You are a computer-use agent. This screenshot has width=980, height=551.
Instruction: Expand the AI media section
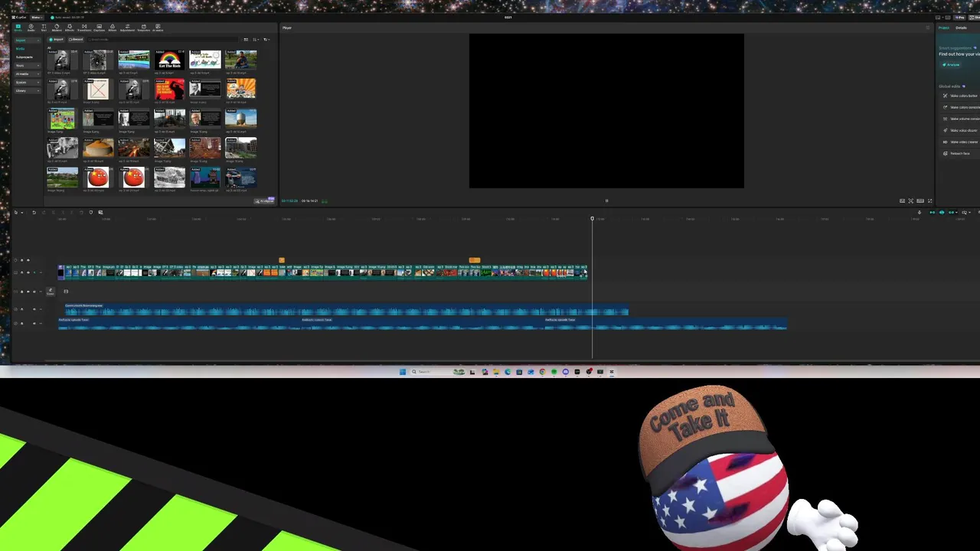tap(28, 74)
